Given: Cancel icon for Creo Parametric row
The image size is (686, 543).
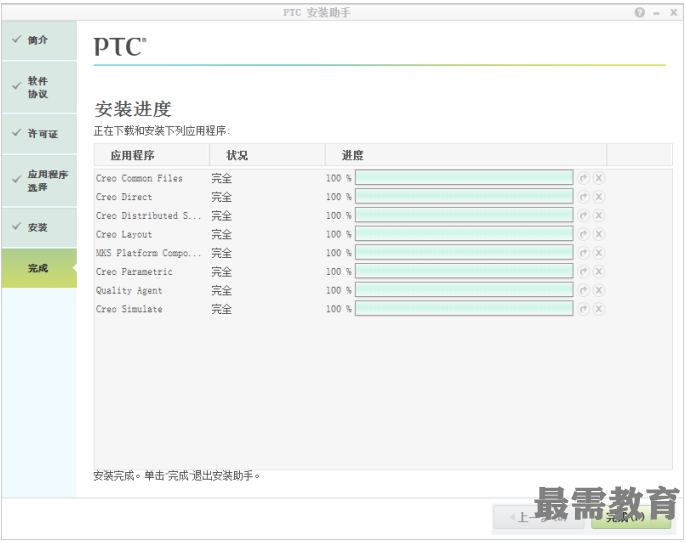Looking at the screenshot, I should pyautogui.click(x=598, y=271).
